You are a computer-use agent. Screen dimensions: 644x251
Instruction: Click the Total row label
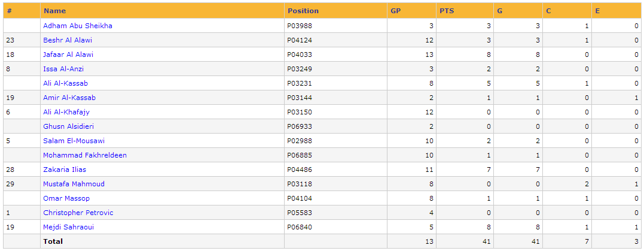[x=53, y=241]
